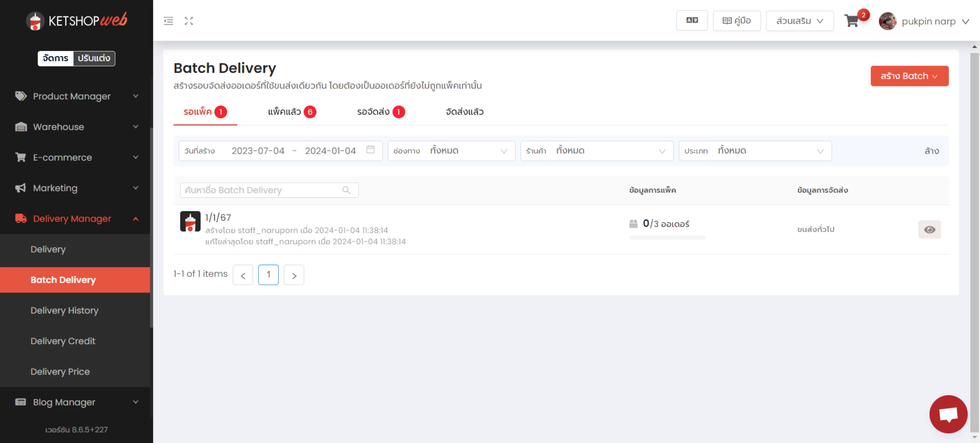
Task: Switch to ปรับแต่ง mode
Action: 94,58
